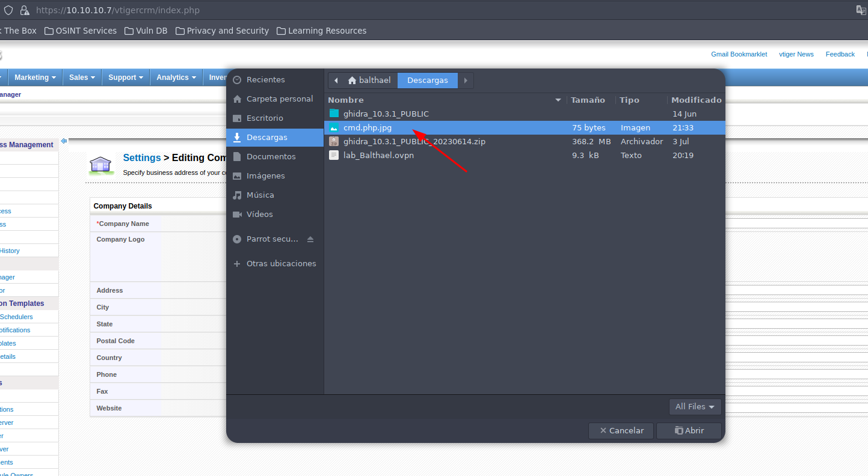The image size is (868, 476).
Task: Select Otras ubicaciones in sidebar
Action: [281, 263]
